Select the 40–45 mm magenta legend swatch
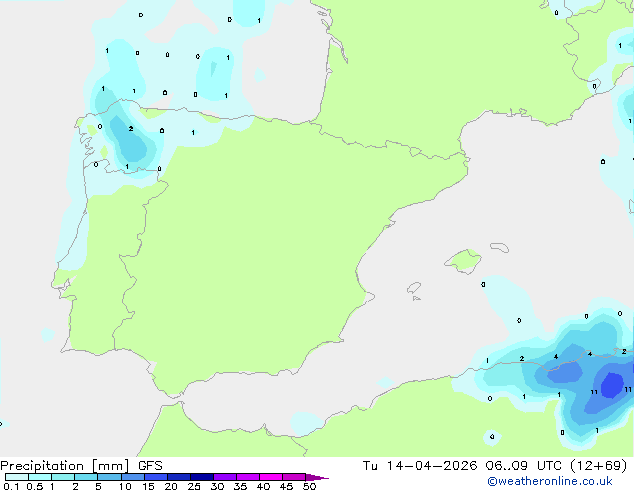Screen dimensions: 634x490 point(271,477)
